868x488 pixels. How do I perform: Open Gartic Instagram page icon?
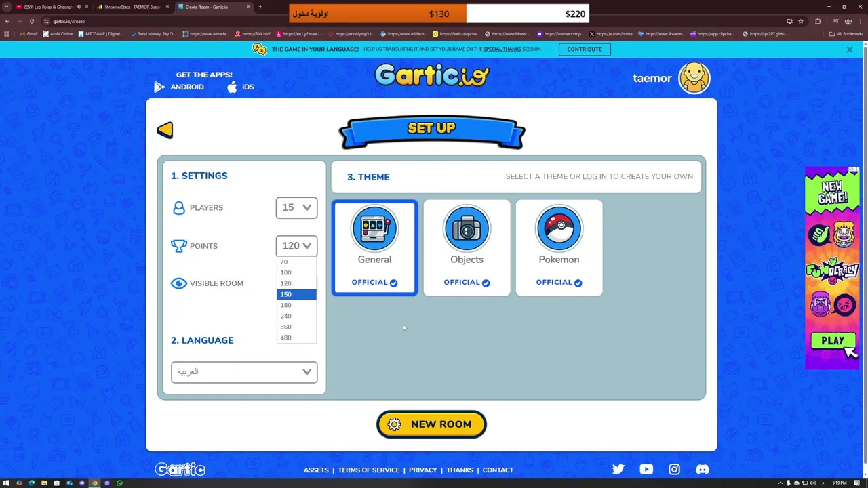coord(674,469)
